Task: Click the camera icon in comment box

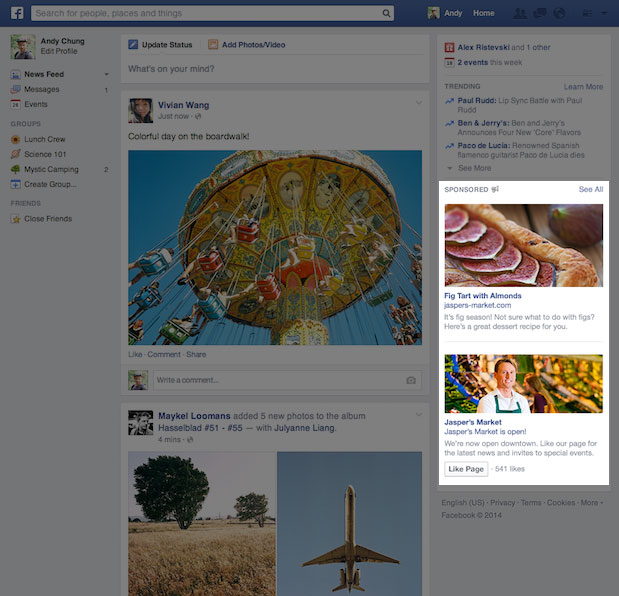Action: click(x=410, y=380)
